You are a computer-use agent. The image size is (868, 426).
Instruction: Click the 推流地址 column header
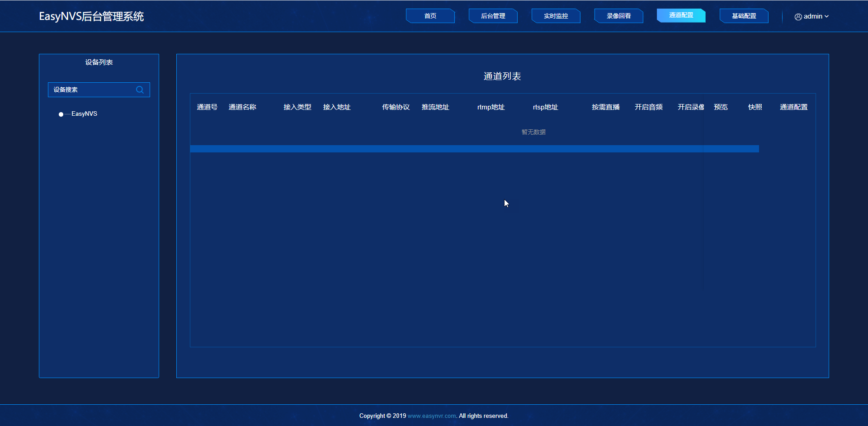[x=435, y=107]
